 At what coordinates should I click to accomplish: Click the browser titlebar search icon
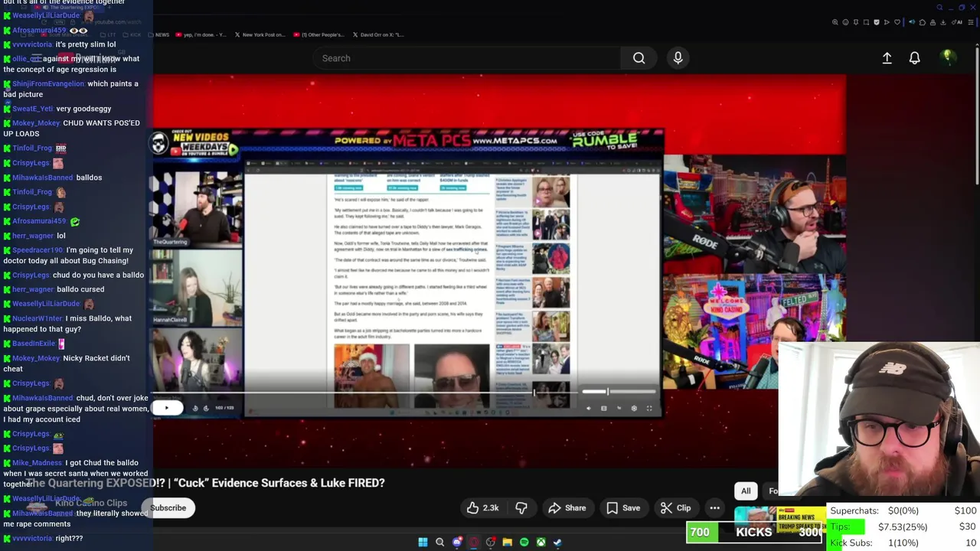939,8
